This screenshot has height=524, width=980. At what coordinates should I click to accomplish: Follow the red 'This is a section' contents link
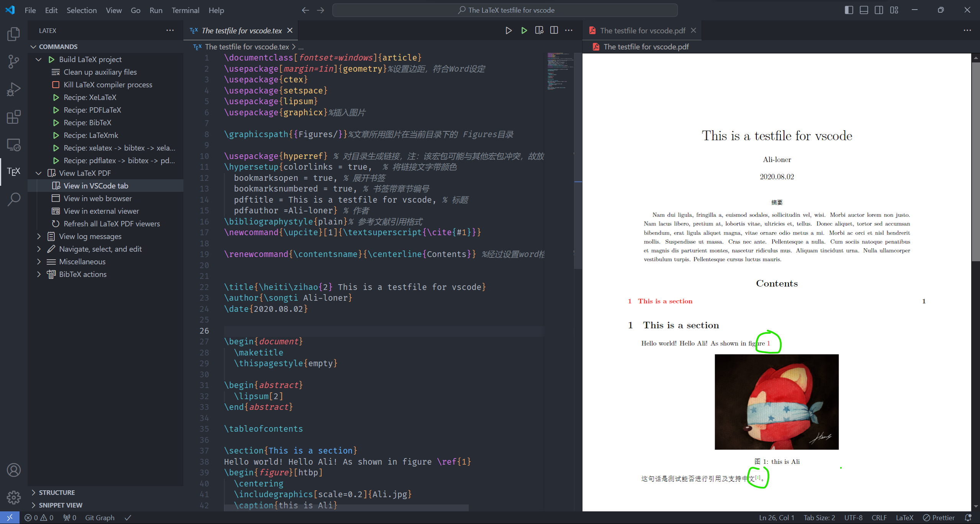pyautogui.click(x=665, y=301)
